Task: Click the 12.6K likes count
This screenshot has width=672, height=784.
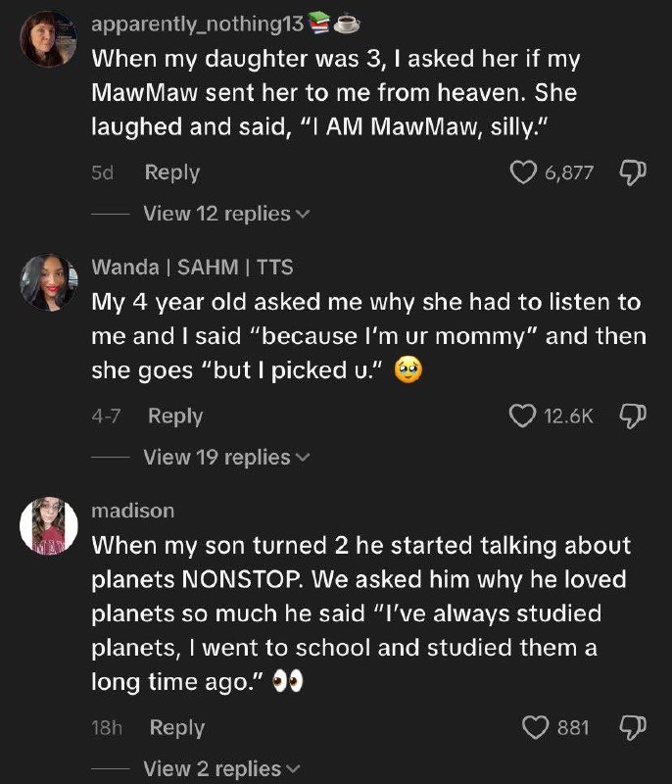Action: (568, 416)
